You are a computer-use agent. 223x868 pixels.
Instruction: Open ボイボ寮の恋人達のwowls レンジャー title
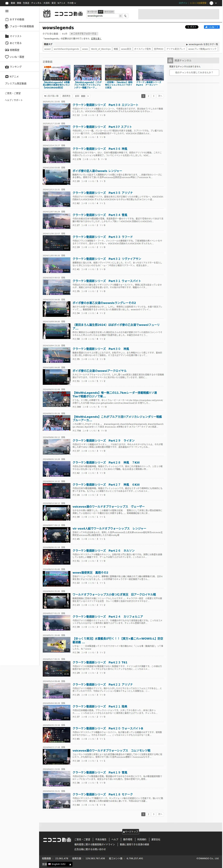97,171
